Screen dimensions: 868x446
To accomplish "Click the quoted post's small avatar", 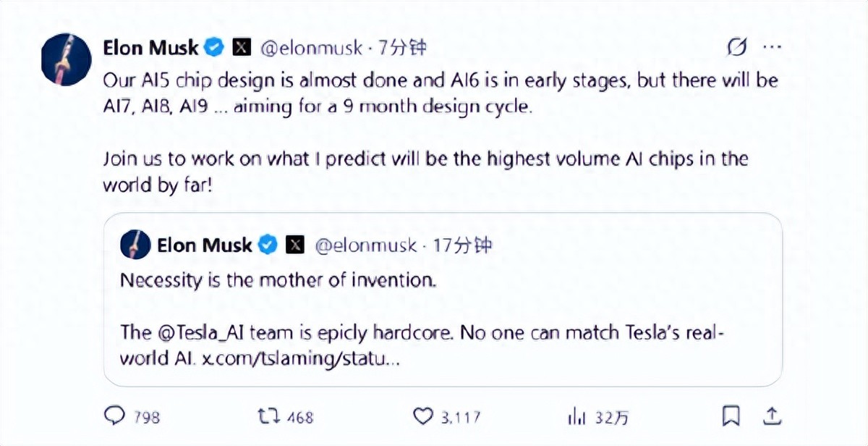I will click(135, 245).
